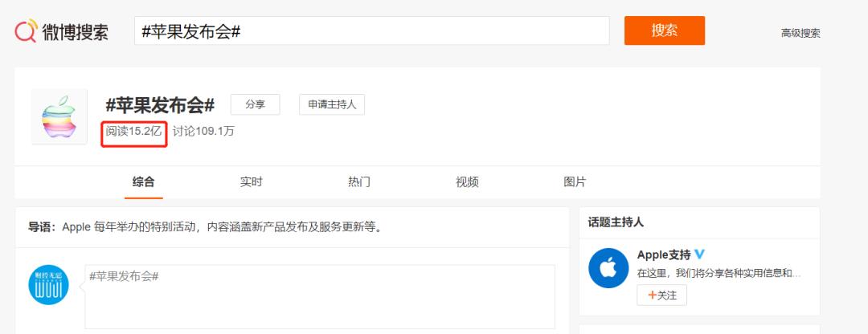868x334 pixels.
Task: Click the user avatar beside the post box
Action: [49, 285]
